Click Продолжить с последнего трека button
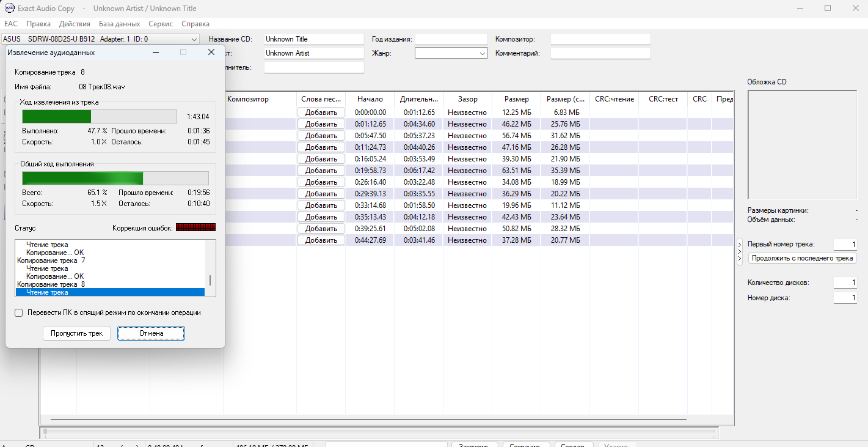The width and height of the screenshot is (868, 447). point(802,258)
